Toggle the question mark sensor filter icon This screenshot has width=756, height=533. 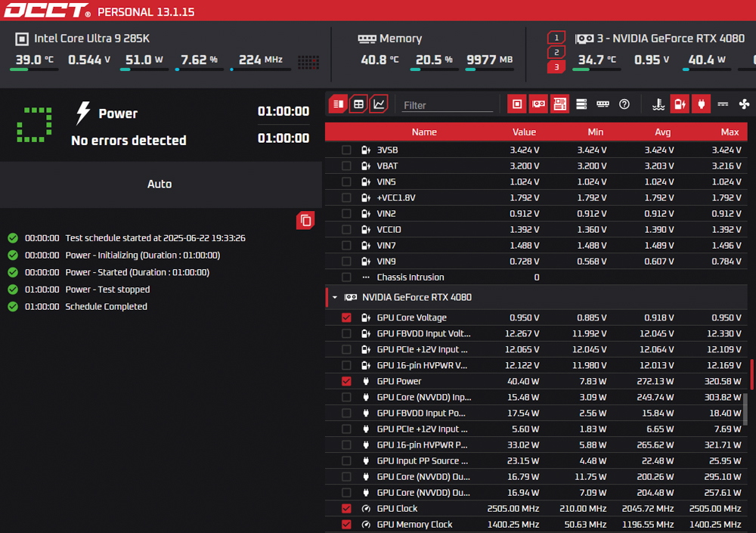click(x=624, y=104)
